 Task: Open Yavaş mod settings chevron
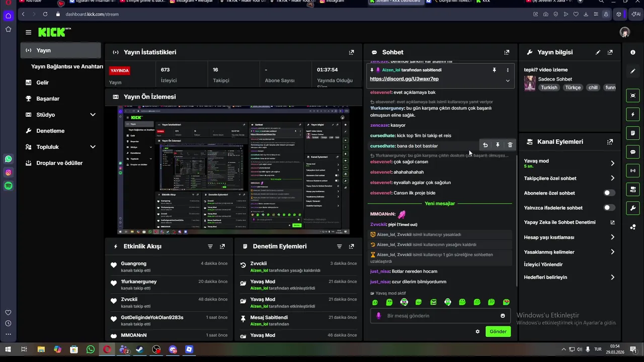(612, 163)
